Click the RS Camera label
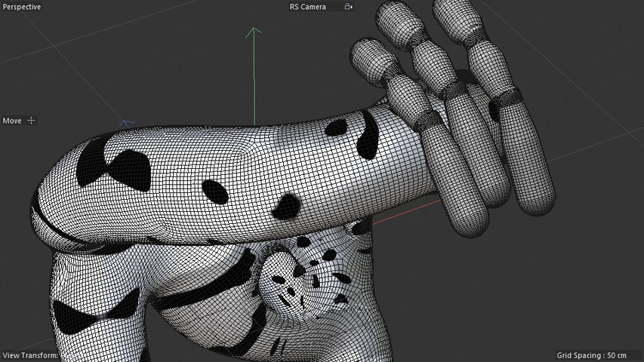This screenshot has height=362, width=644. 307,7
